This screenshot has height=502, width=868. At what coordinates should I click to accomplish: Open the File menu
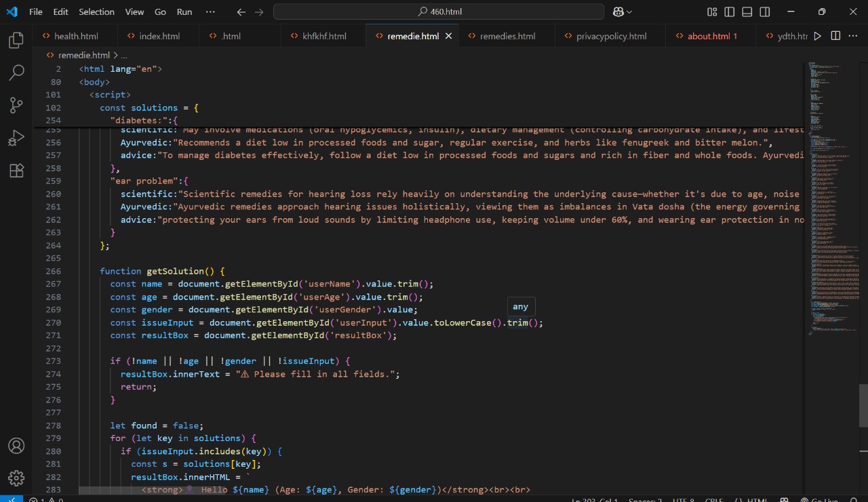36,12
